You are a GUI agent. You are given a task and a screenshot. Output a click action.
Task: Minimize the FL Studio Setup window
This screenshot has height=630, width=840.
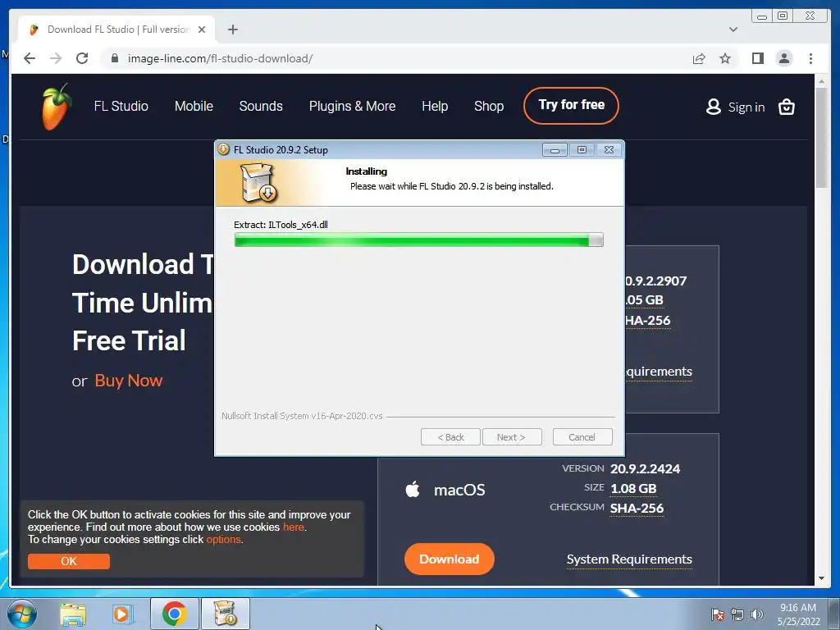(555, 150)
